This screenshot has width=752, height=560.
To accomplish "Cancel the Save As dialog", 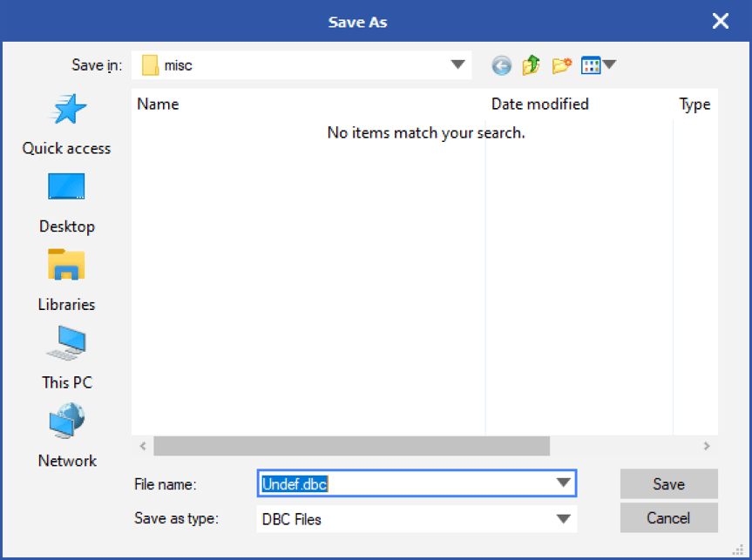I will click(668, 518).
